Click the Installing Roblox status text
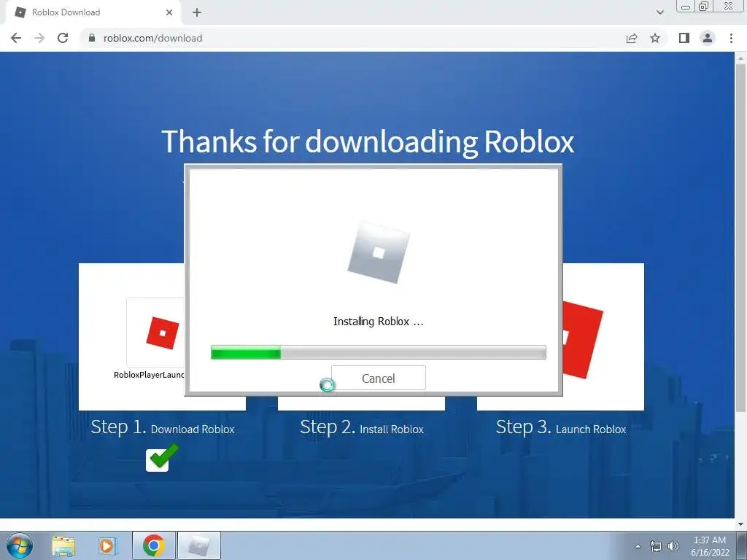 pyautogui.click(x=379, y=322)
